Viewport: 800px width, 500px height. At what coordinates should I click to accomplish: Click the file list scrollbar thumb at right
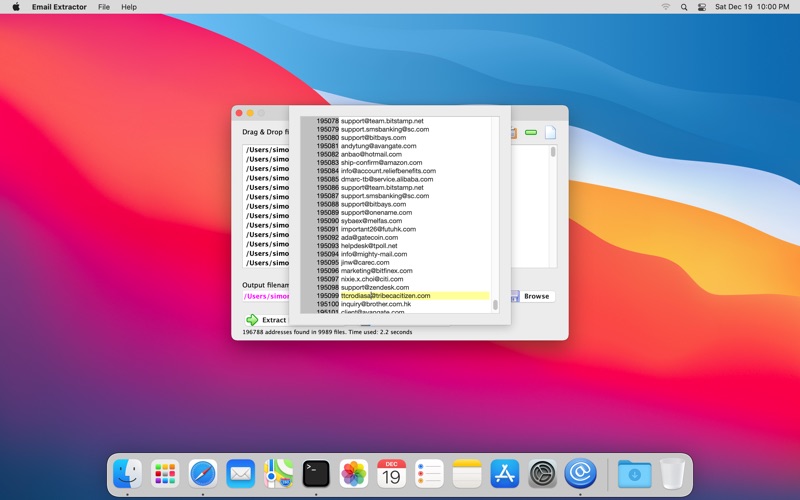tap(553, 152)
